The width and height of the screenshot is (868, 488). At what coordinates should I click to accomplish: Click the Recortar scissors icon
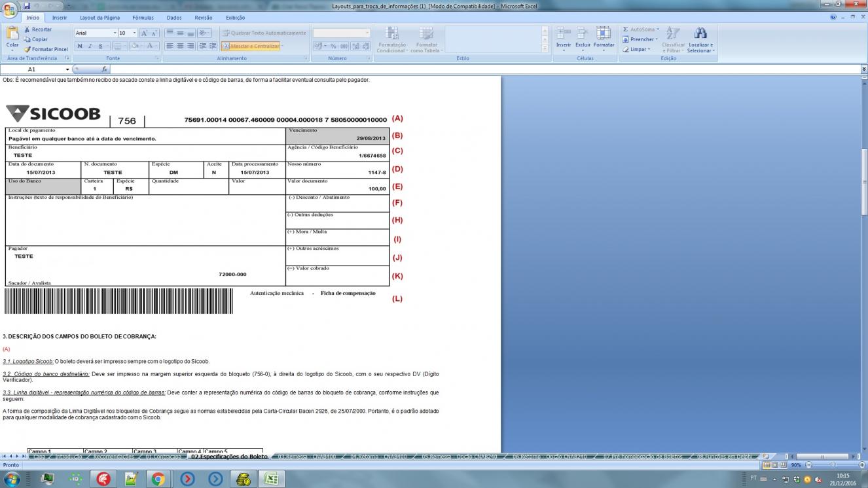[x=27, y=29]
